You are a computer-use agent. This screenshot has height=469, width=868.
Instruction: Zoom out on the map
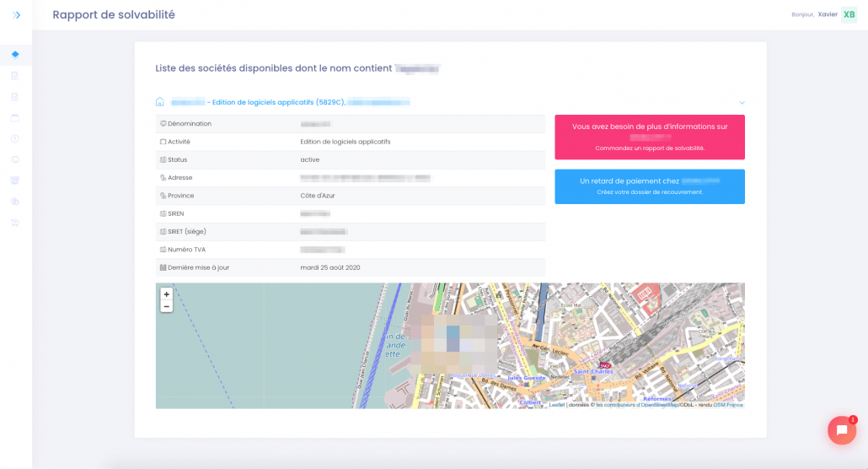pos(166,307)
